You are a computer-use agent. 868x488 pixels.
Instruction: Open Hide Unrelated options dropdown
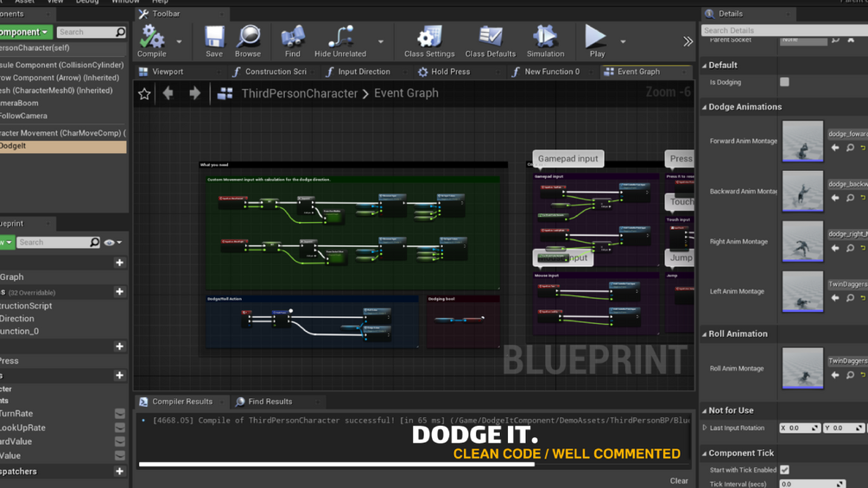[380, 41]
